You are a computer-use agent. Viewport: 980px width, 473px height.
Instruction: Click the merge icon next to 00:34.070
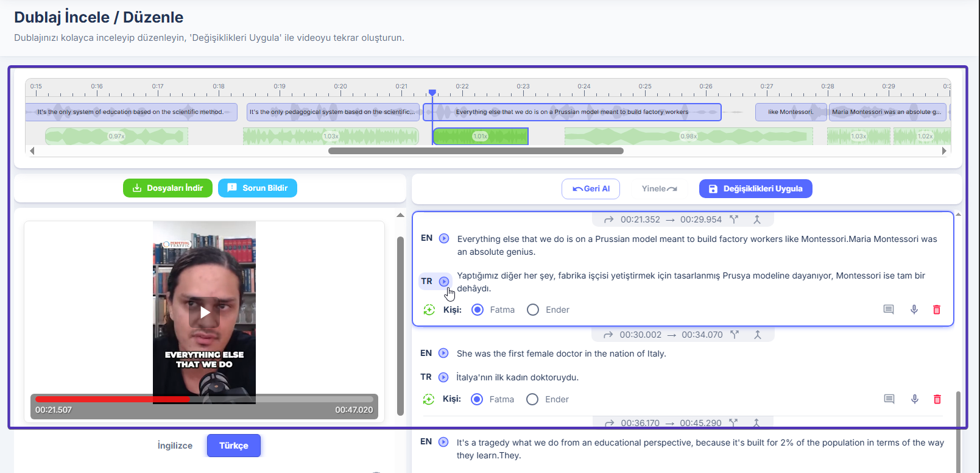click(x=758, y=335)
